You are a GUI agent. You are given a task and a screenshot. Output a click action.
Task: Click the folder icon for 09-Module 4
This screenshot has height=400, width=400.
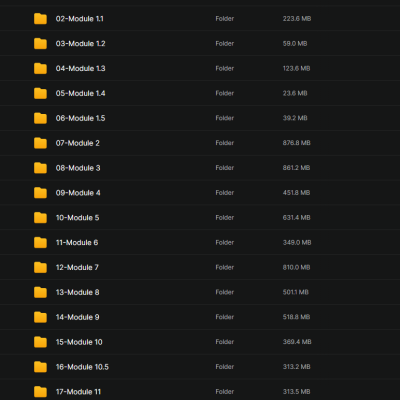(x=40, y=193)
